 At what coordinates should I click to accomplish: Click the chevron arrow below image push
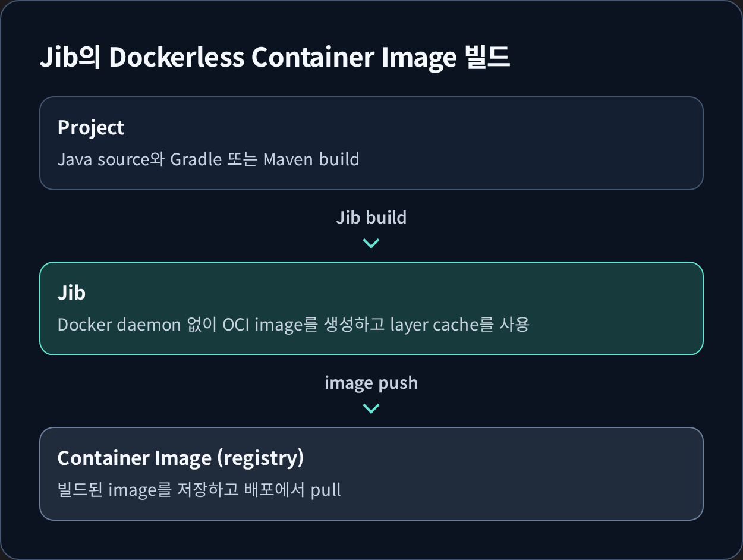(371, 408)
